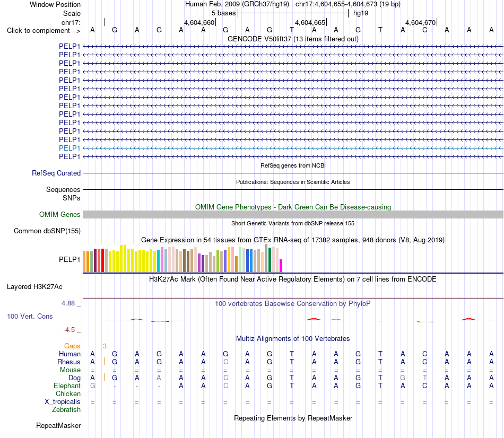The width and height of the screenshot is (504, 438).
Task: Click the Human species row label
Action: point(69,354)
